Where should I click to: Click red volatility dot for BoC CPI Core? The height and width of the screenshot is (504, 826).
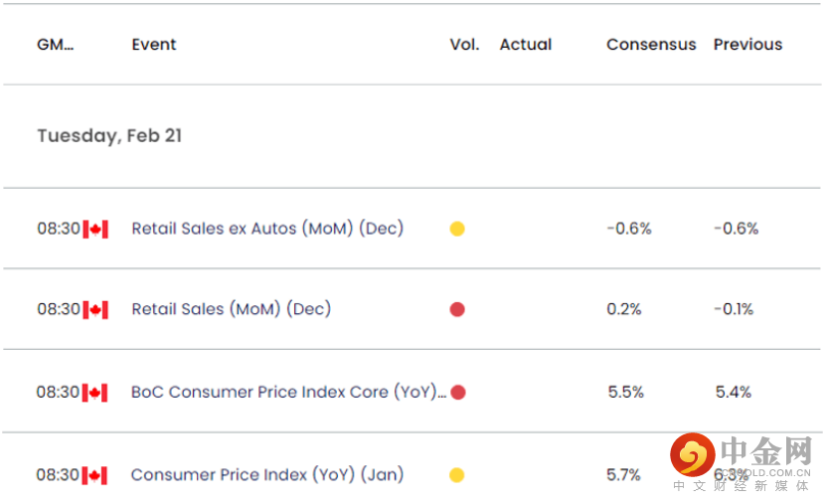[x=458, y=392]
